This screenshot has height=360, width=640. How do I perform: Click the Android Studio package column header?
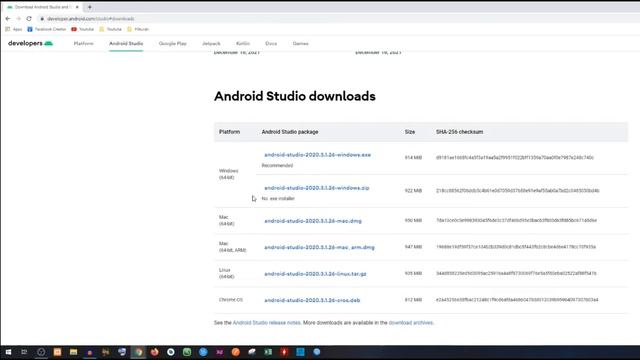pyautogui.click(x=290, y=132)
